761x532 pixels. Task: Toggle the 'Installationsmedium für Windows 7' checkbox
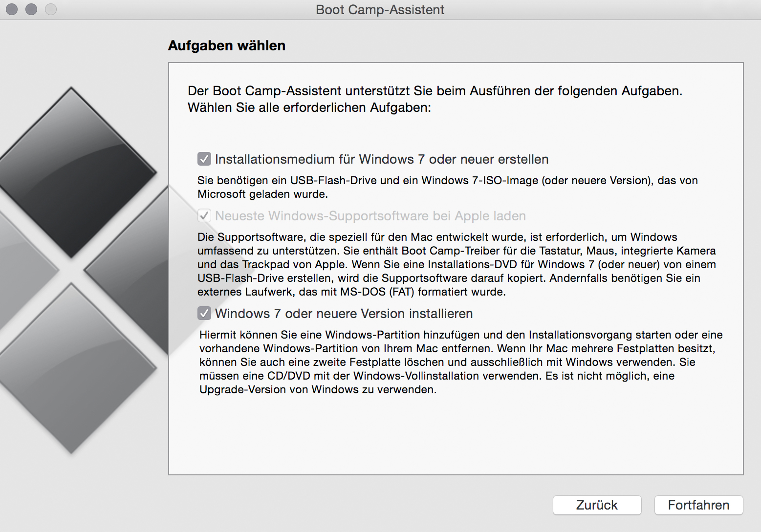point(204,159)
